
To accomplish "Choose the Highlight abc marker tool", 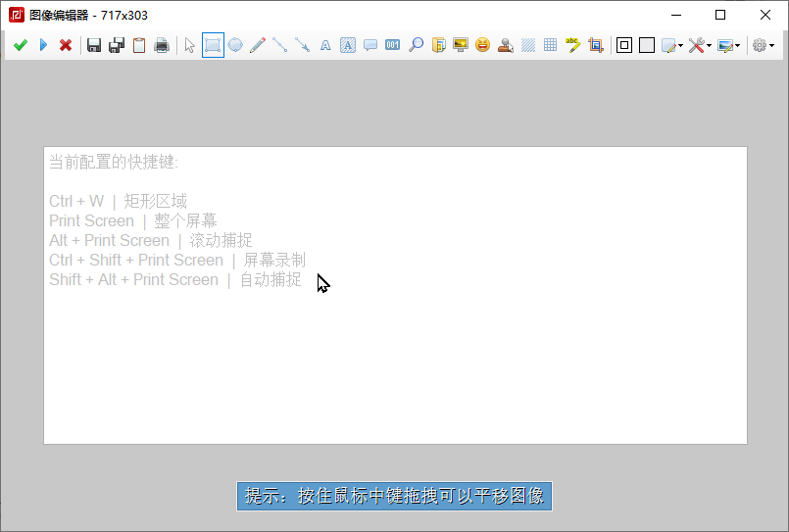I will pyautogui.click(x=572, y=45).
